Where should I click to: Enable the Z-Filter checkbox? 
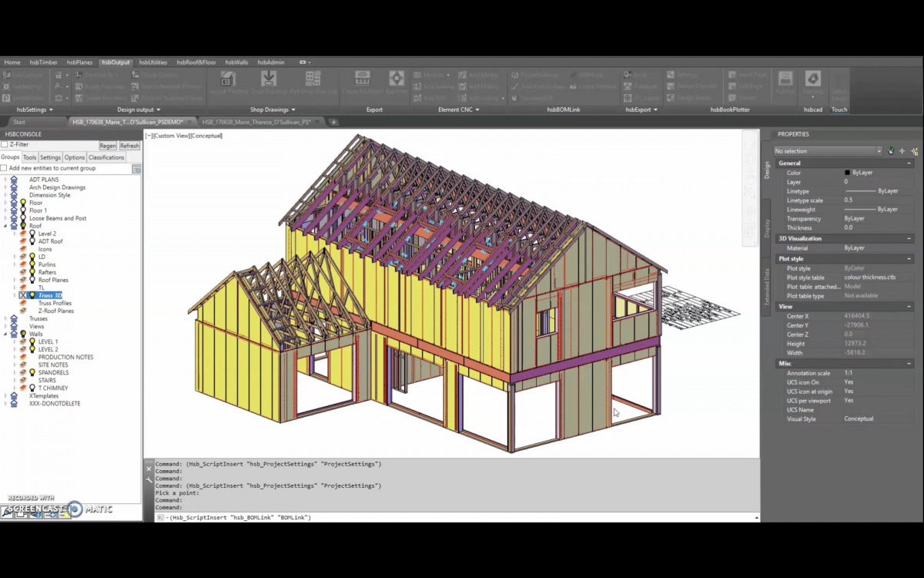pyautogui.click(x=5, y=144)
